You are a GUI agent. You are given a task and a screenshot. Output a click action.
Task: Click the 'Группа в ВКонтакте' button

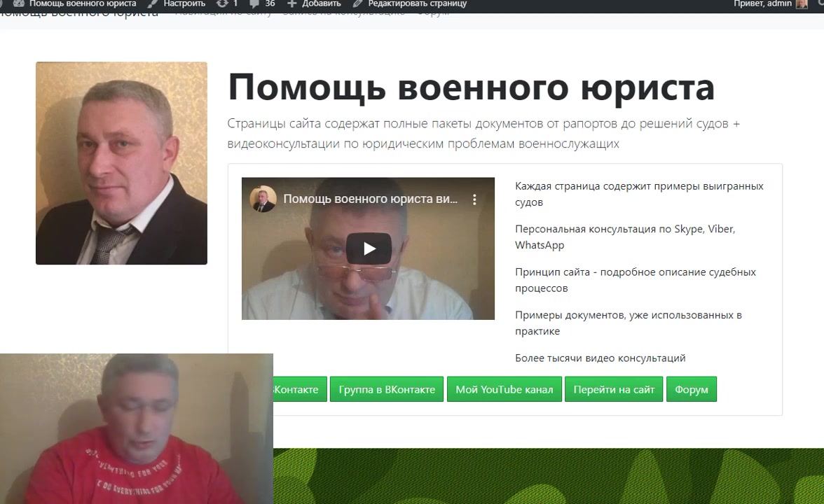pyautogui.click(x=387, y=389)
